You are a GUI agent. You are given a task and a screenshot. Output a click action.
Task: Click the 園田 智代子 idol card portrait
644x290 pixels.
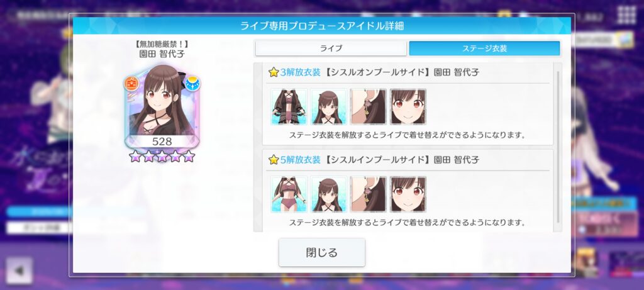tap(162, 107)
